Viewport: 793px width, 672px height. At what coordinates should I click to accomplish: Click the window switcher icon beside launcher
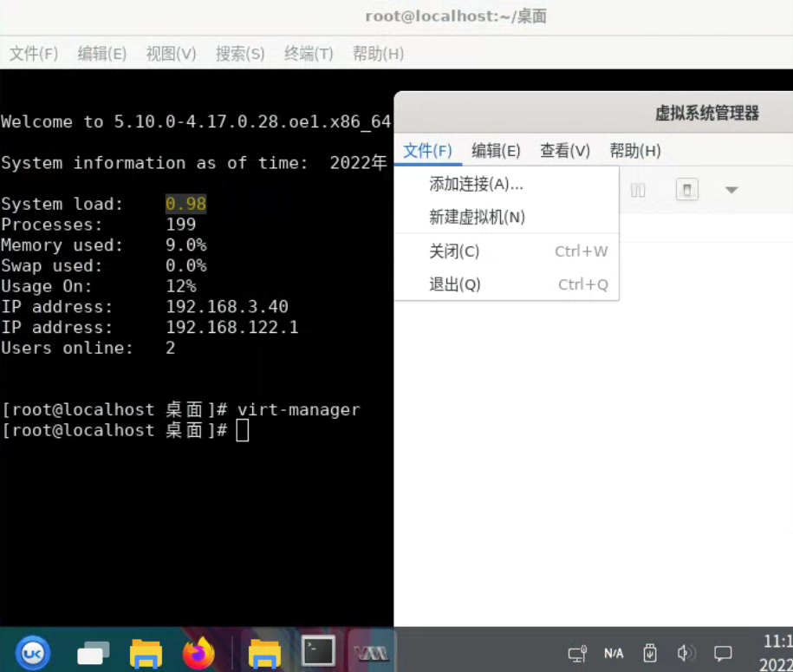92,653
